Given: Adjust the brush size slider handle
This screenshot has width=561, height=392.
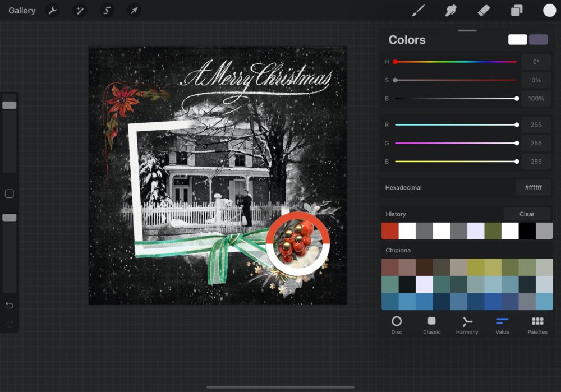Looking at the screenshot, I should pos(10,105).
